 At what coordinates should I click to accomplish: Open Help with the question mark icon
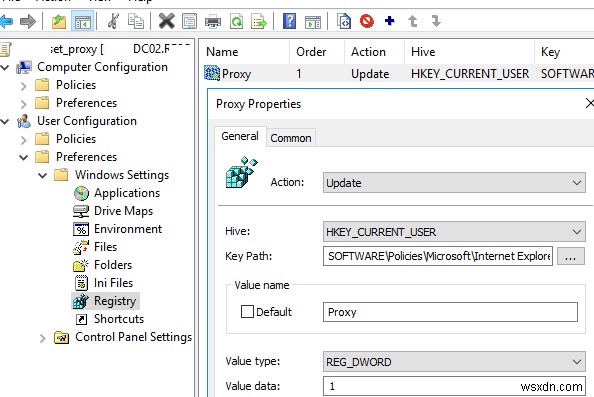coord(289,21)
